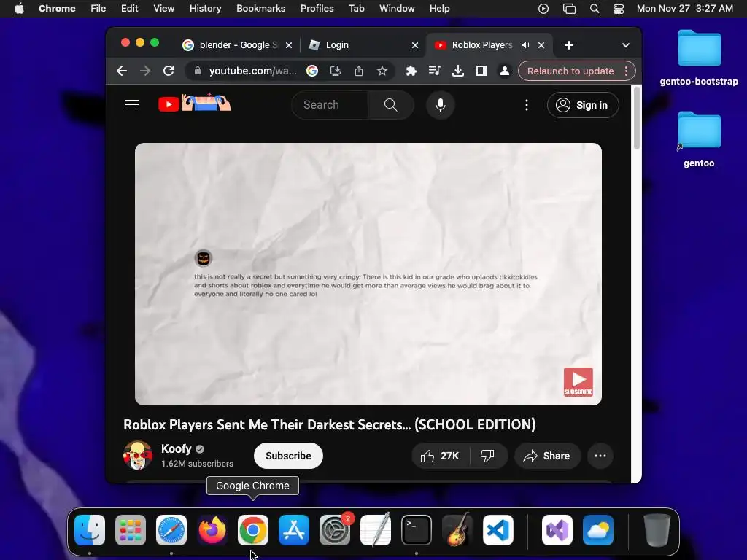Viewport: 747px width, 560px height.
Task: Open Chrome profile avatar icon
Action: (x=505, y=71)
